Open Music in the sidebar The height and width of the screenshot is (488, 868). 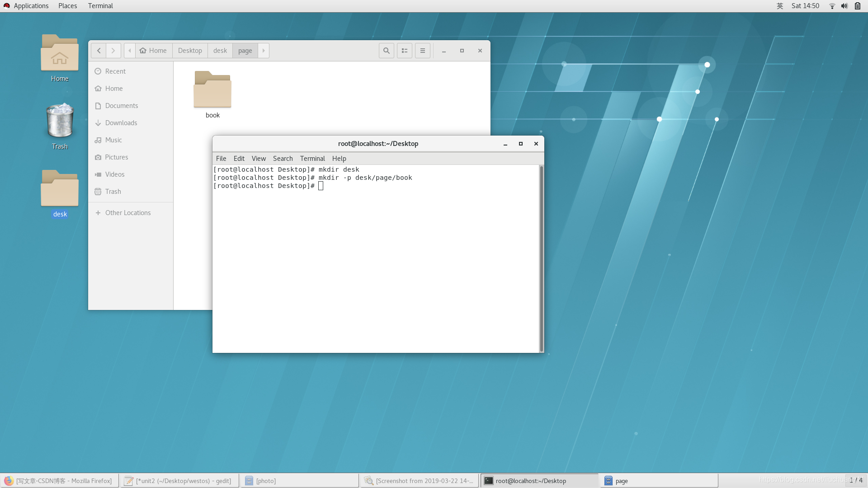tap(131, 140)
